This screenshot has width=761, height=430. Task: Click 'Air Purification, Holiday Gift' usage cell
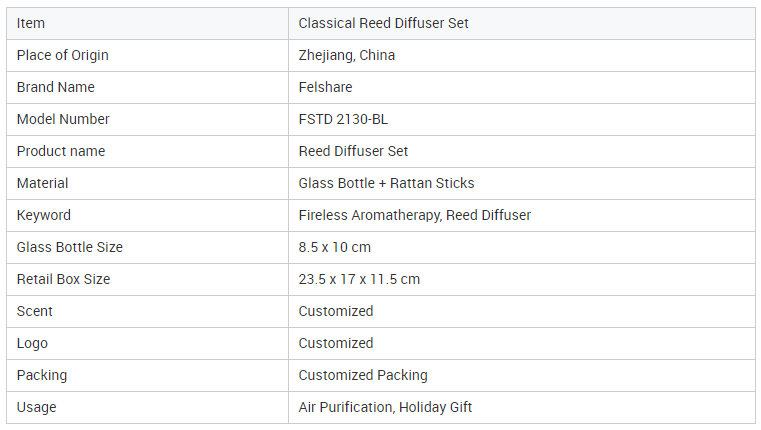(x=522, y=408)
